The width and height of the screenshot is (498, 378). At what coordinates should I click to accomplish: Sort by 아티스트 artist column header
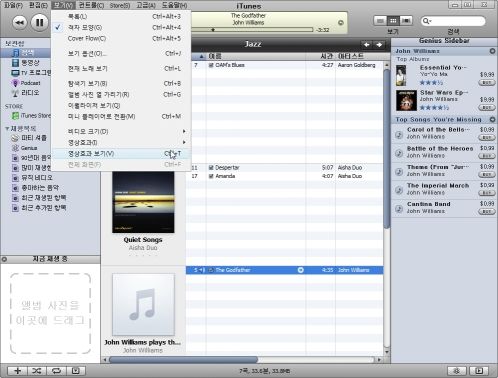pyautogui.click(x=359, y=56)
